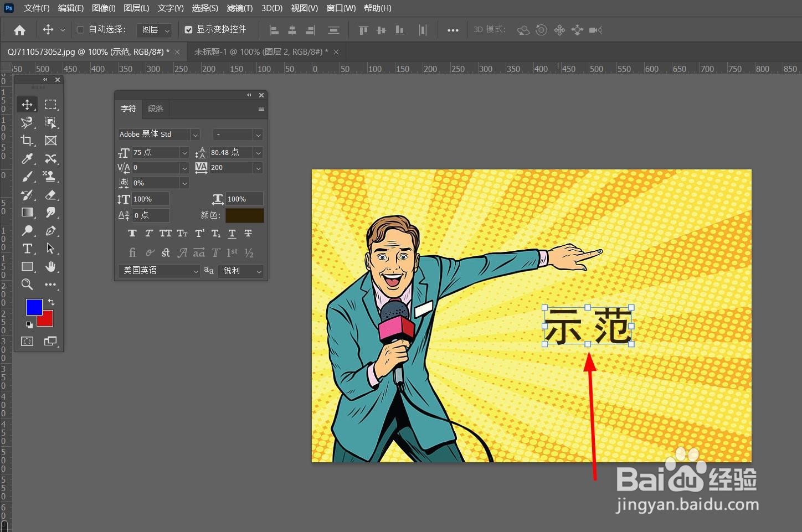802x532 pixels.
Task: Select the Eraser tool
Action: point(50,195)
